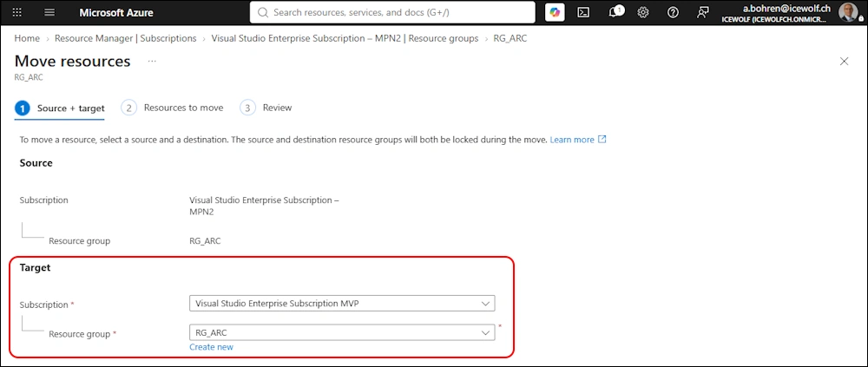Open the notifications bell

(614, 12)
